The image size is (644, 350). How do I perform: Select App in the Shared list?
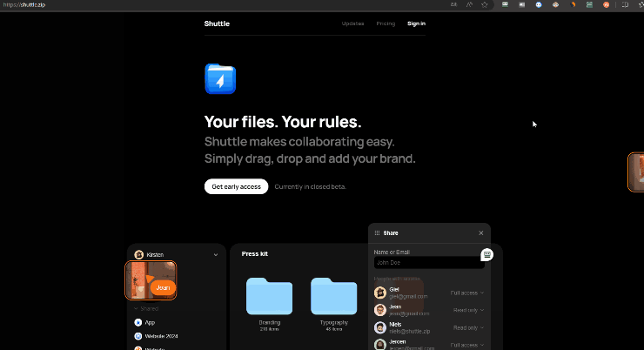(150, 322)
